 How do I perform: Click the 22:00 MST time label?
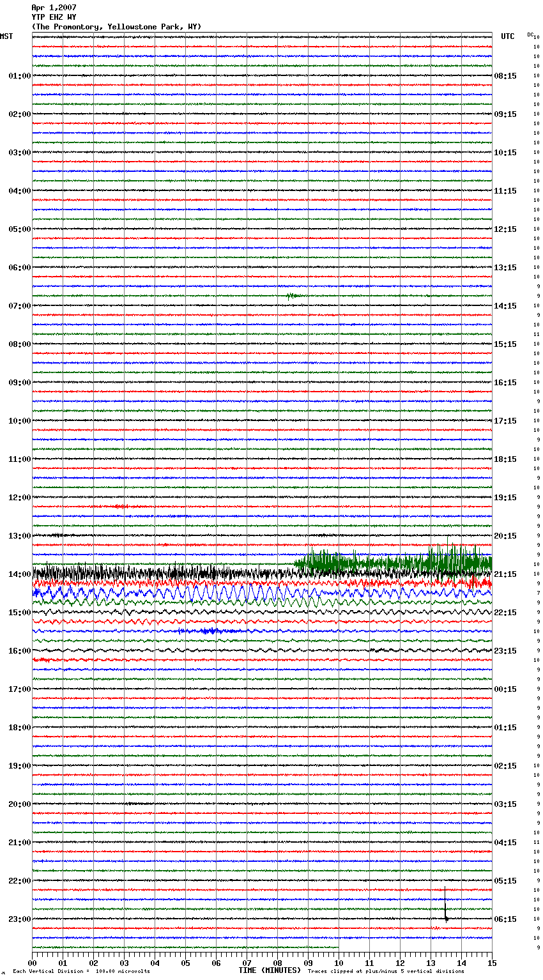click(20, 881)
